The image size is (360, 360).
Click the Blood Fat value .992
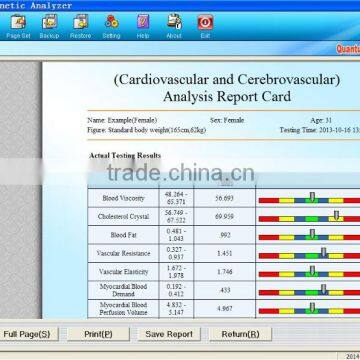(225, 235)
